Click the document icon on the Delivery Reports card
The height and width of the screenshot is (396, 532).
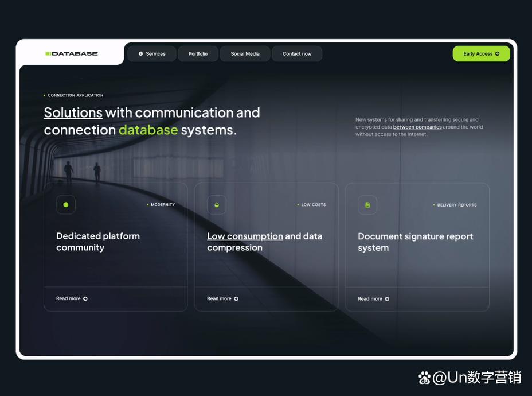click(x=367, y=205)
